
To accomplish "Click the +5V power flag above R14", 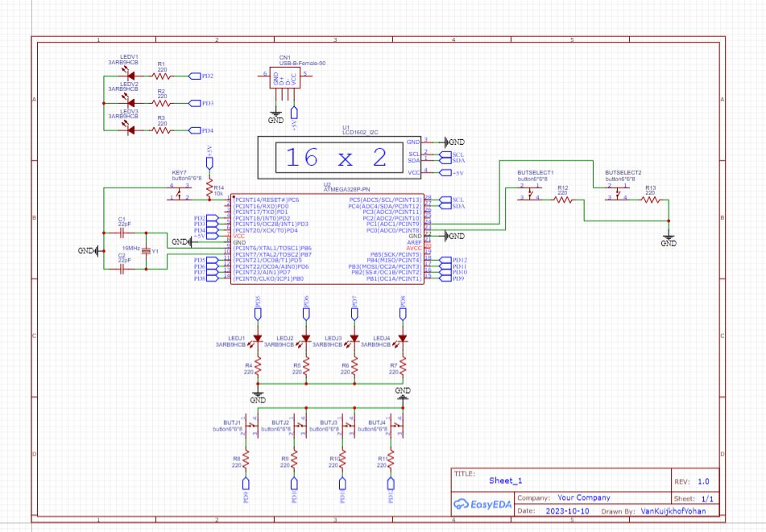I will point(209,161).
